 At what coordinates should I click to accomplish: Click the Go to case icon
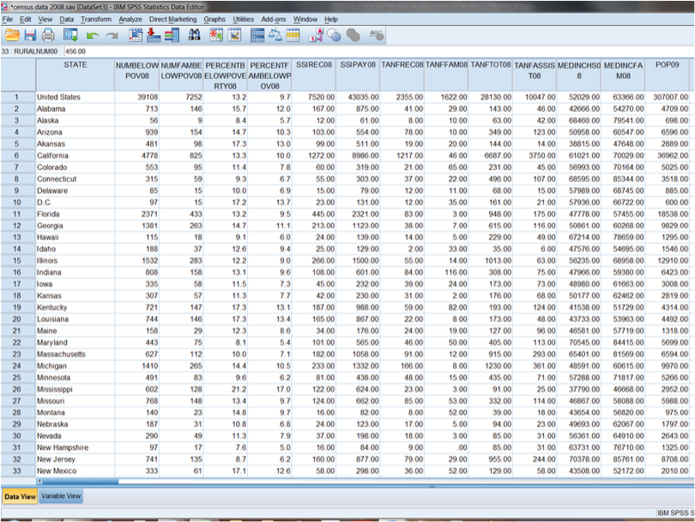coord(136,35)
